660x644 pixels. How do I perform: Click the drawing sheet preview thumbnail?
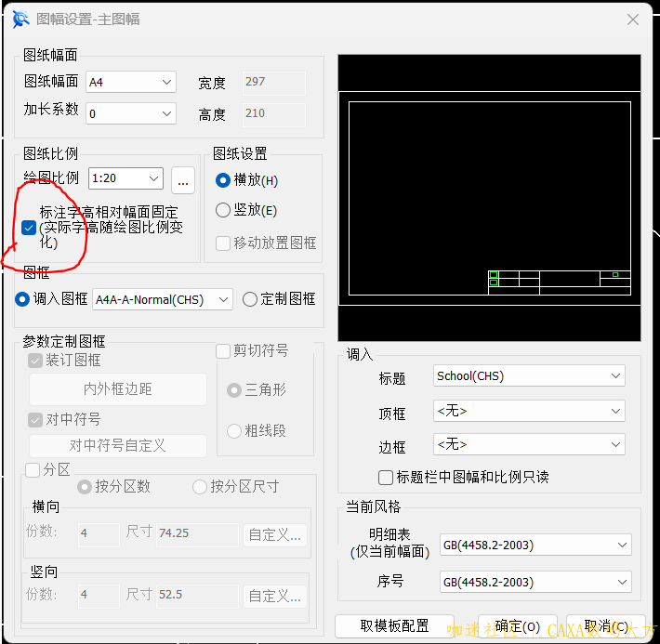(490, 198)
